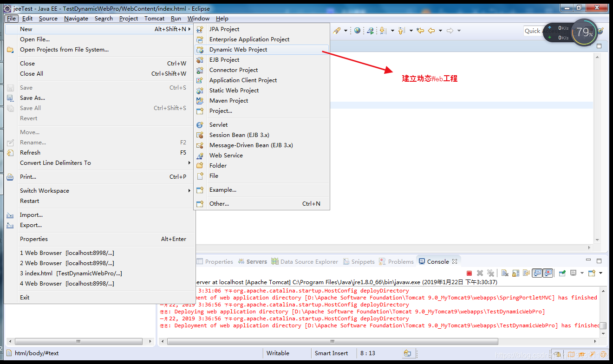The image size is (613, 364).
Task: Maximize the editor area
Action: click(599, 46)
